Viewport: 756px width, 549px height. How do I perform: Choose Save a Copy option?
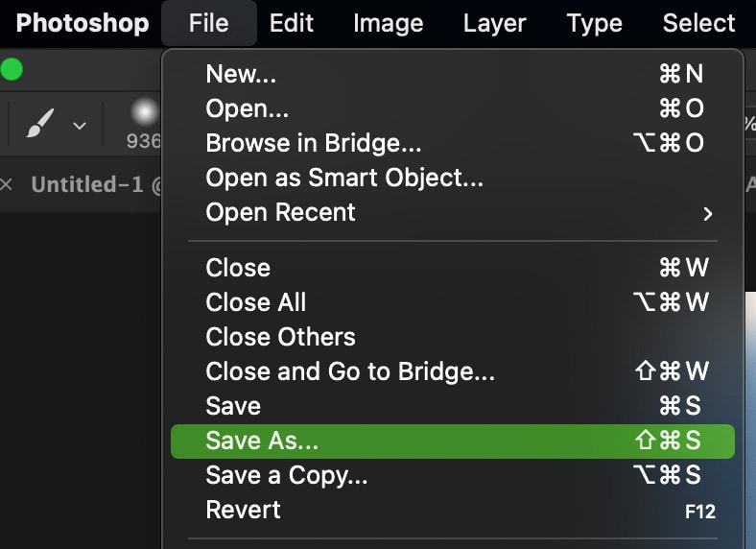tap(452, 475)
